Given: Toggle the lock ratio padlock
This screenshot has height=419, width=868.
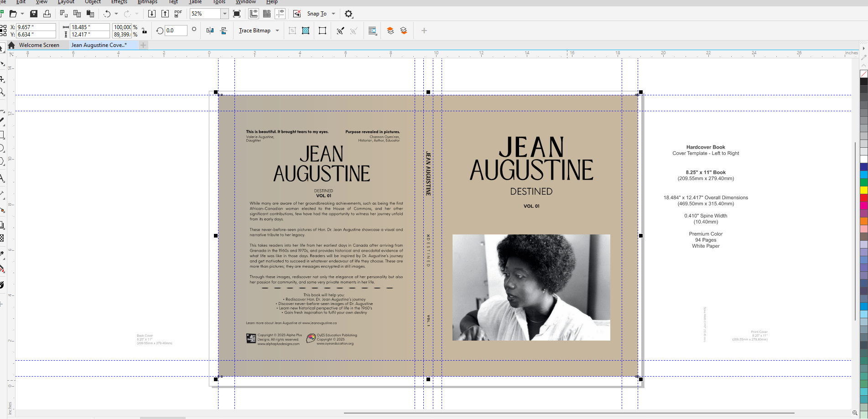Looking at the screenshot, I should [144, 31].
